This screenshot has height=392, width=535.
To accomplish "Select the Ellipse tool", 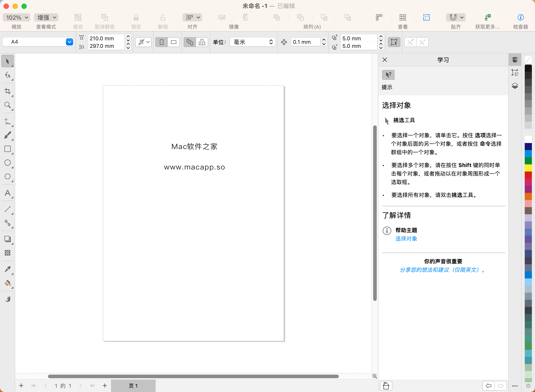I will pyautogui.click(x=7, y=163).
